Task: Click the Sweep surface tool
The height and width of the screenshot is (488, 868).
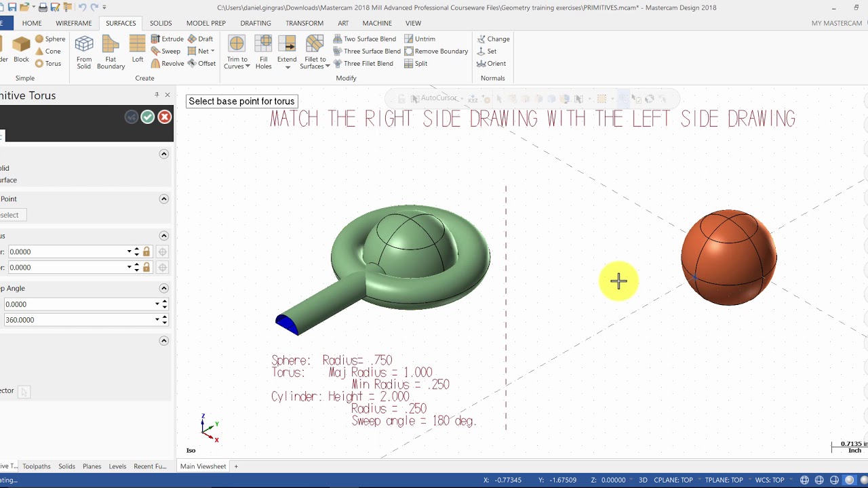Action: click(165, 51)
